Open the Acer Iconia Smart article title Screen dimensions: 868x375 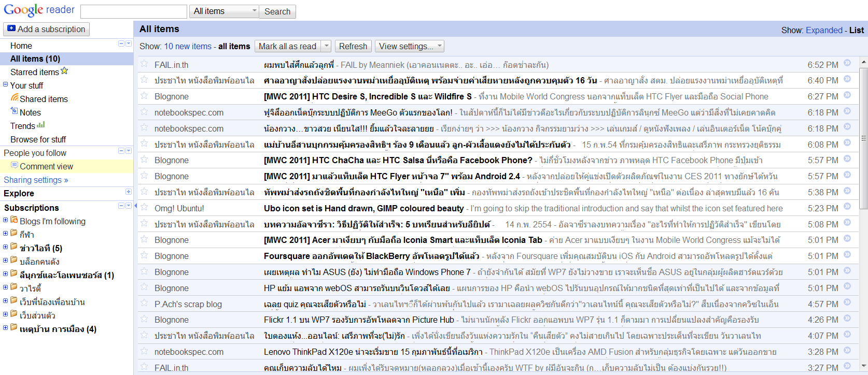[403, 240]
